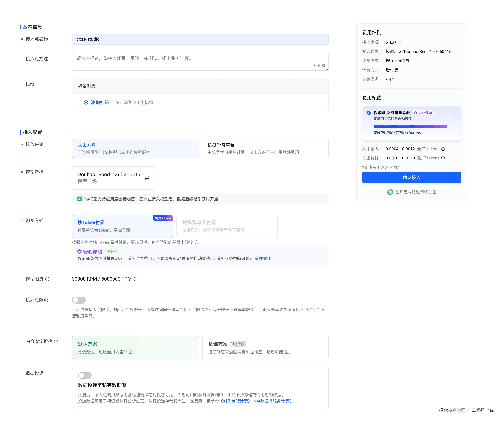Click the info icon beside 文本输入 price
The height and width of the screenshot is (422, 504).
pyautogui.click(x=443, y=149)
